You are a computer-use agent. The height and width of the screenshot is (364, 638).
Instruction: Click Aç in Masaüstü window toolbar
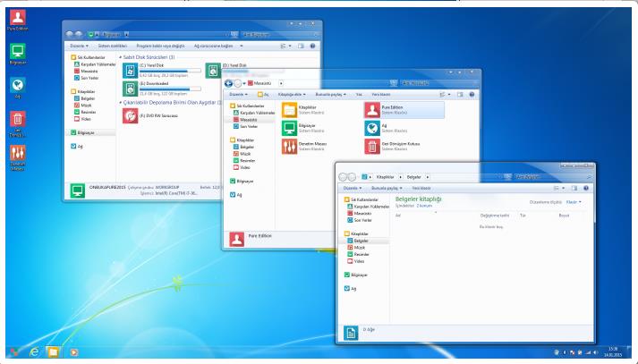(263, 95)
